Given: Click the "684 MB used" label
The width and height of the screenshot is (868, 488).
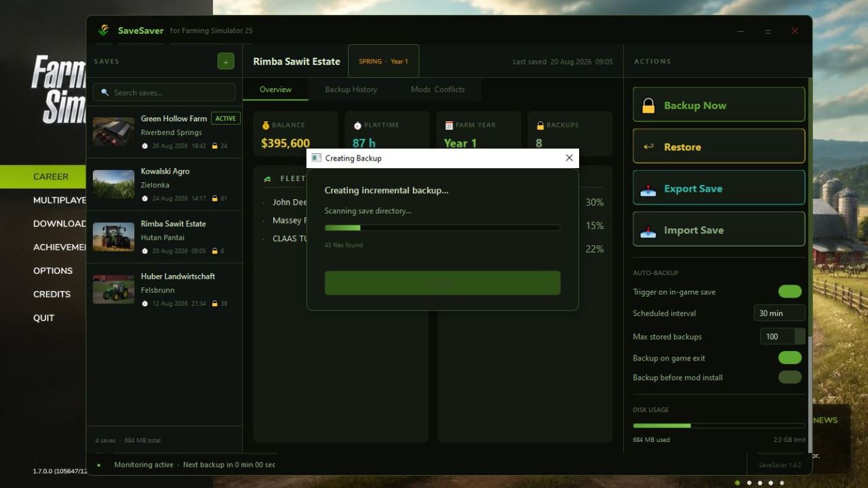Looking at the screenshot, I should point(652,439).
